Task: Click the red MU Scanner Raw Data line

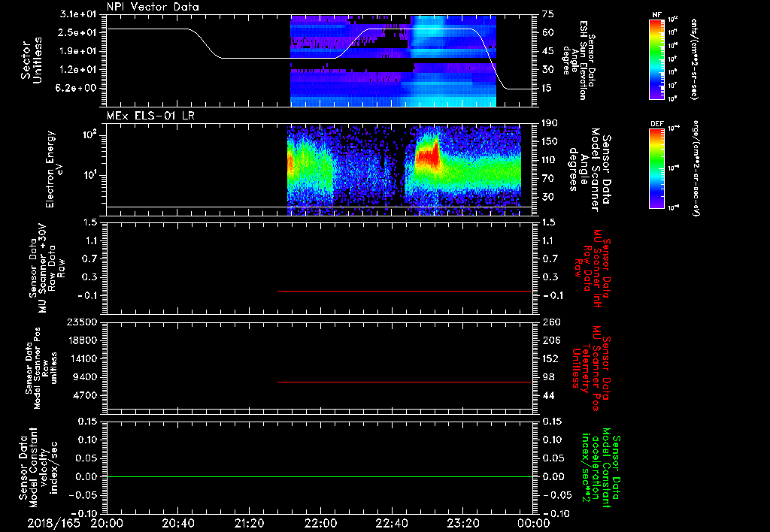Action: [x=405, y=291]
